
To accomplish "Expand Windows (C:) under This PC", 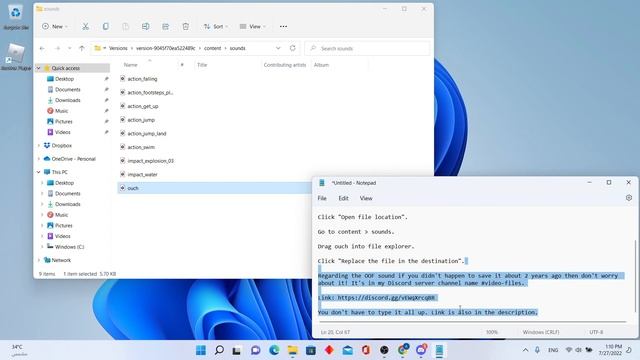I will point(42,247).
